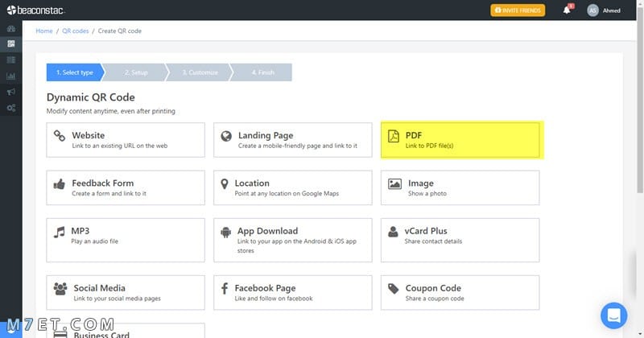Click the notification bell icon
The height and width of the screenshot is (338, 644).
(567, 10)
